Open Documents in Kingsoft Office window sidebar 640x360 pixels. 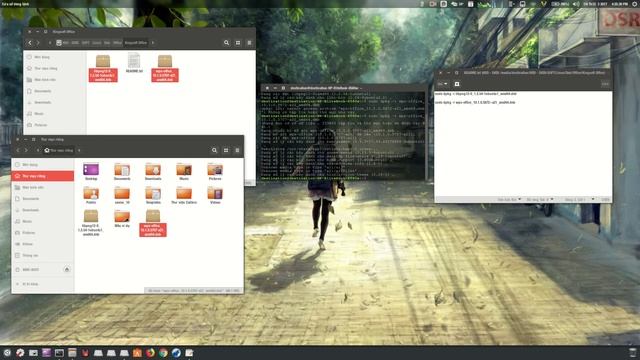click(55, 91)
